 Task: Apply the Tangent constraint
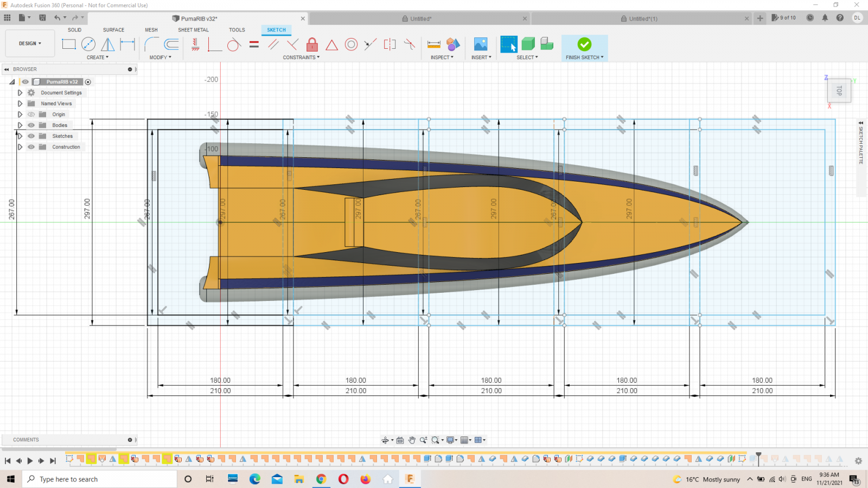tap(234, 44)
